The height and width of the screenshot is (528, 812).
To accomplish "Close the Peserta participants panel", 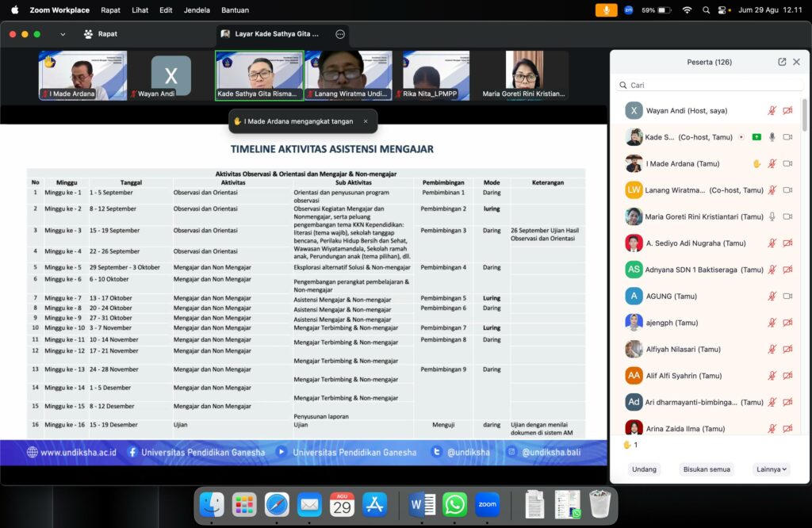I will (x=796, y=62).
